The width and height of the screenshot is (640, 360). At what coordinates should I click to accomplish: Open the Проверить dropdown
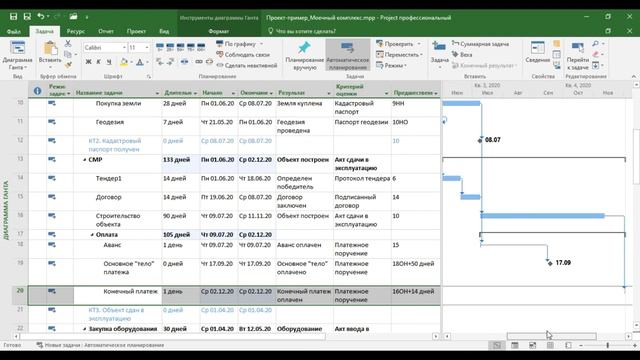click(399, 44)
